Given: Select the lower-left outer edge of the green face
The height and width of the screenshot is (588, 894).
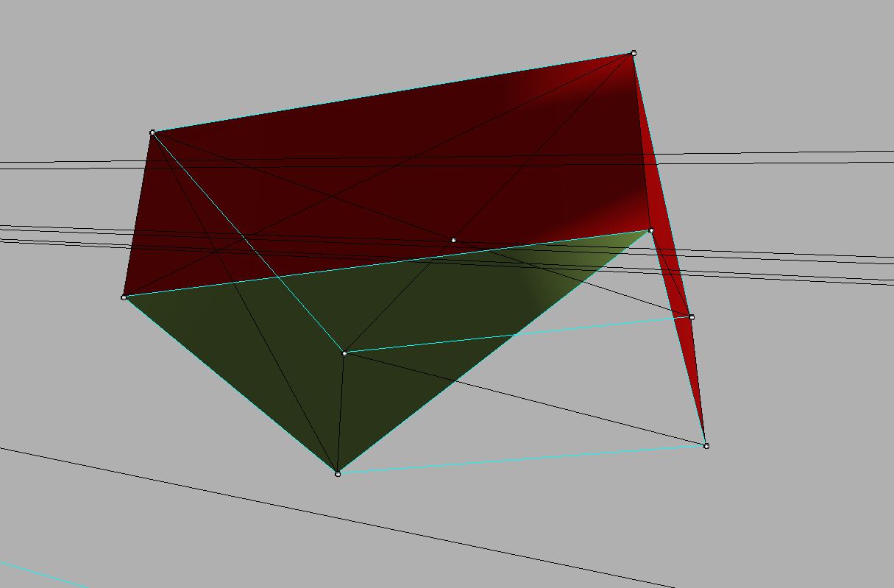Looking at the screenshot, I should pyautogui.click(x=230, y=386).
